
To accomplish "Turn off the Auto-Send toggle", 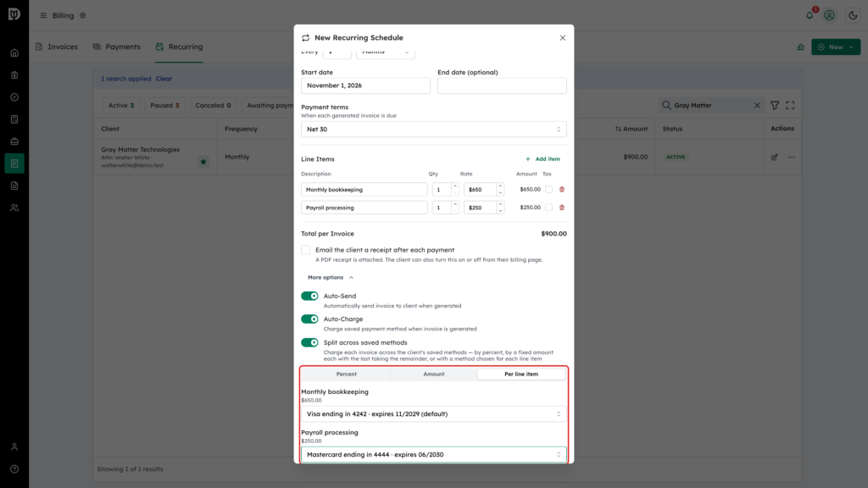I will pos(309,296).
